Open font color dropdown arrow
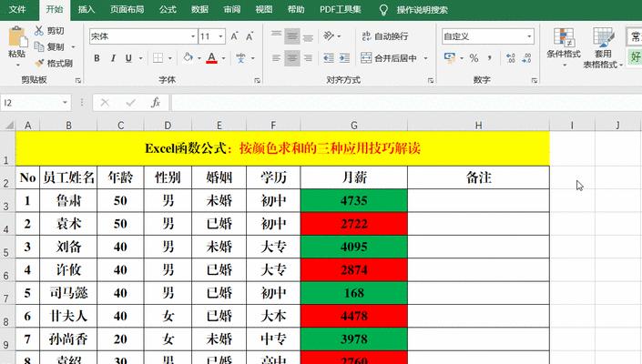The image size is (642, 364). (223, 58)
